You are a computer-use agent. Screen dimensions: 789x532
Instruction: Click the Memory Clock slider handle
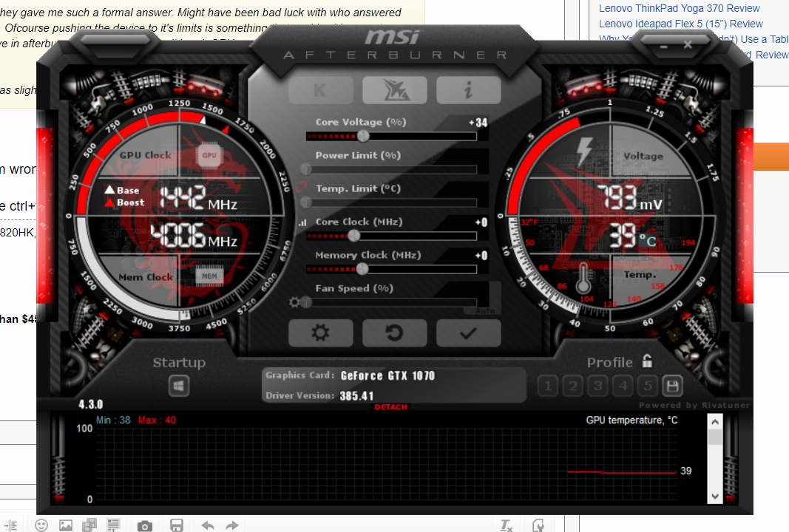point(362,269)
